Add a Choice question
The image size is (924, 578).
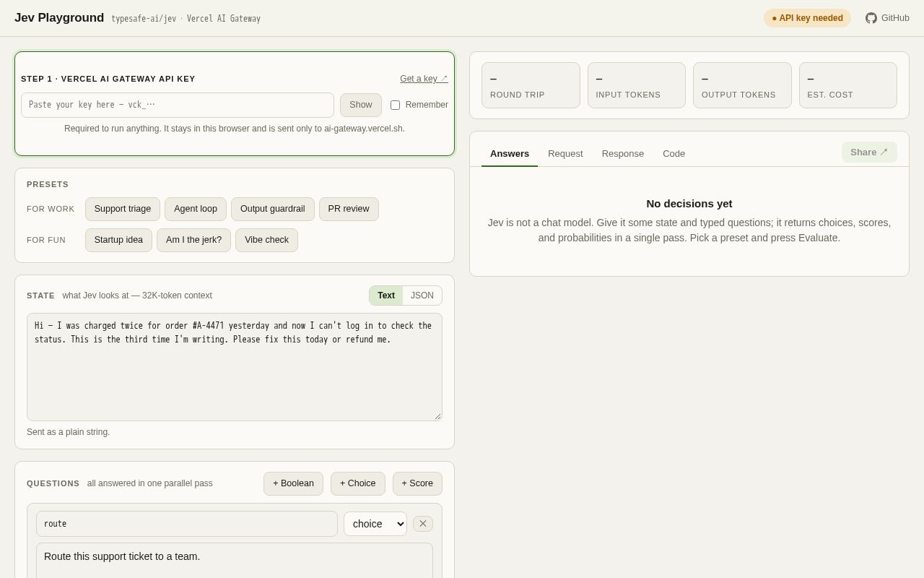[358, 483]
